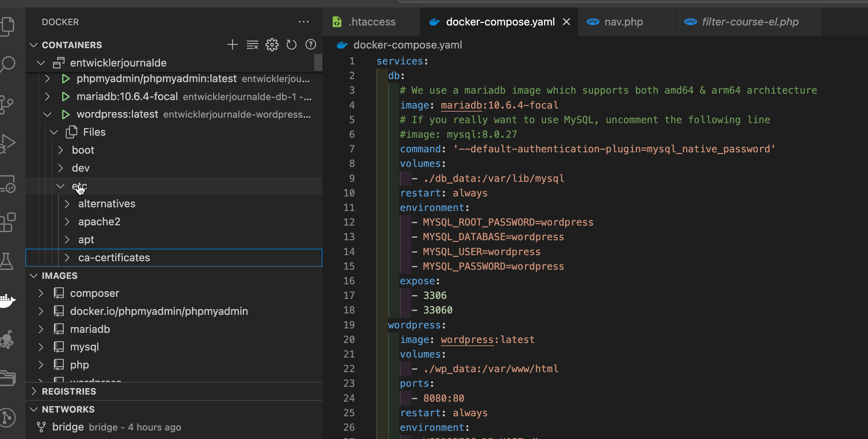868x439 pixels.
Task: Collapse the NETWORKS section
Action: (x=34, y=409)
